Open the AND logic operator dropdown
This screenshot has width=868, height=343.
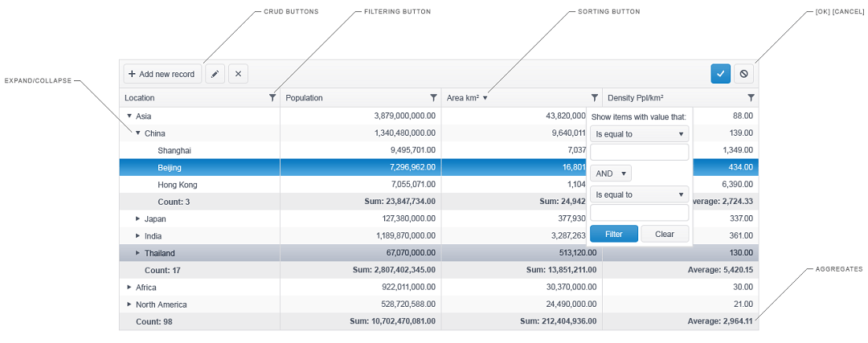(x=611, y=174)
